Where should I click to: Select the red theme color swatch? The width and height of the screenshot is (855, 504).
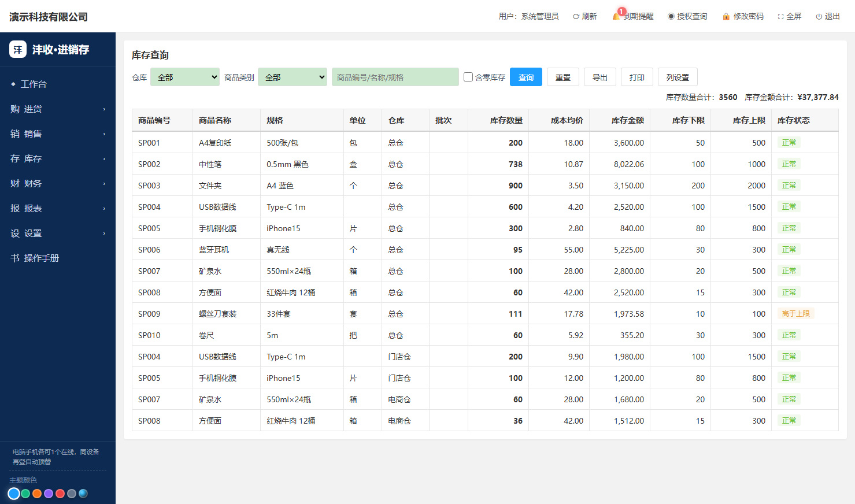[x=60, y=494]
